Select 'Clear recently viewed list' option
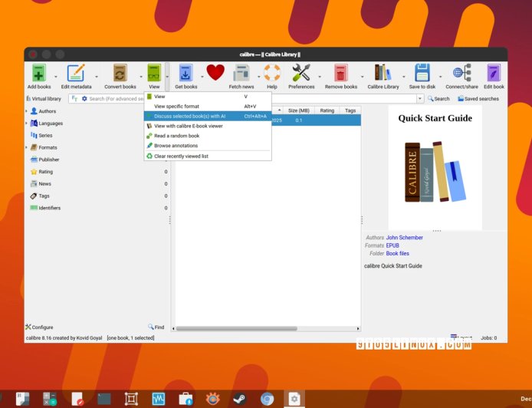 pyautogui.click(x=181, y=156)
